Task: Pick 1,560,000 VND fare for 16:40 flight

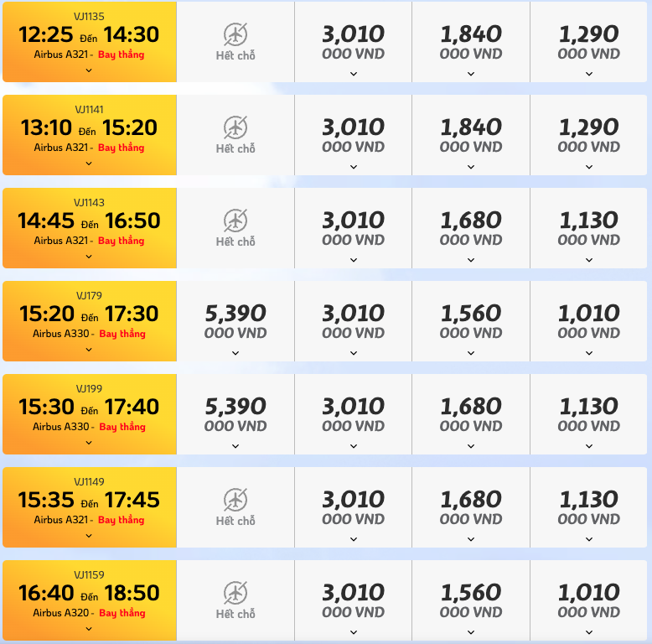Action: 471,600
